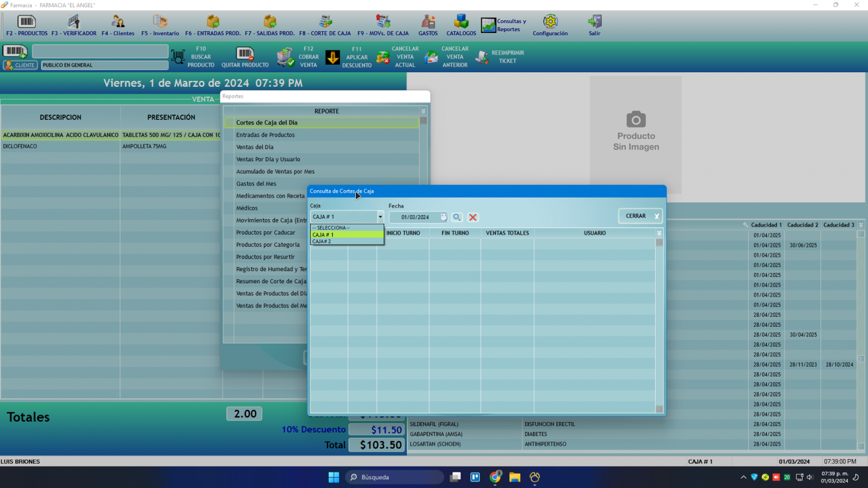Click the barcode scan icon beside product field
The height and width of the screenshot is (488, 868).
tap(15, 51)
